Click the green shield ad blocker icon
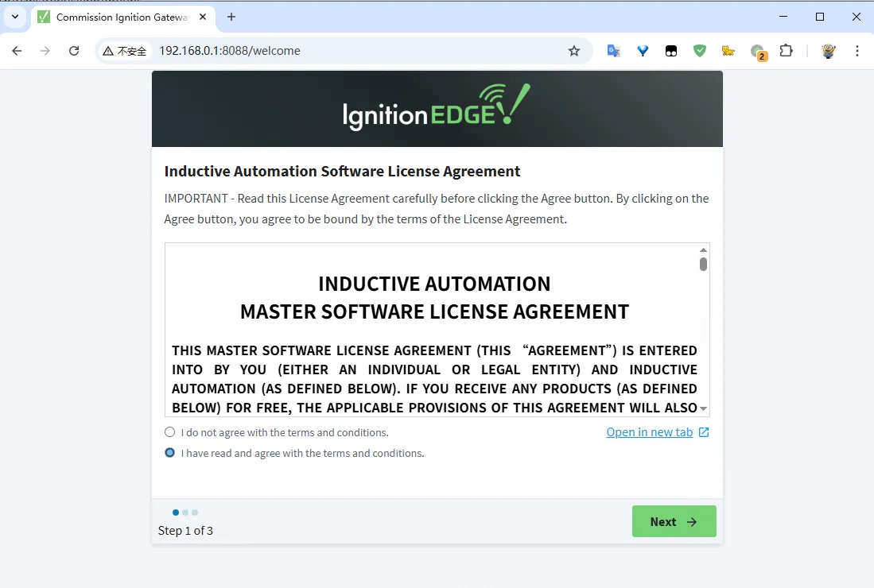 pos(700,51)
